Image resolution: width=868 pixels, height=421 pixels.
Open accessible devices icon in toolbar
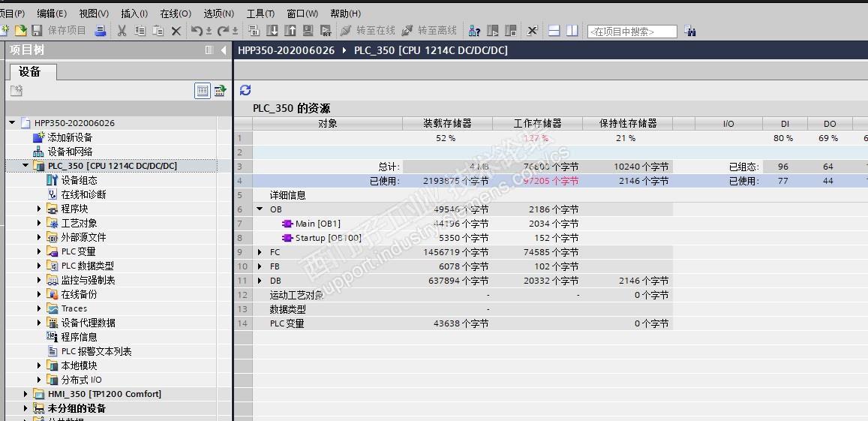coord(474,31)
